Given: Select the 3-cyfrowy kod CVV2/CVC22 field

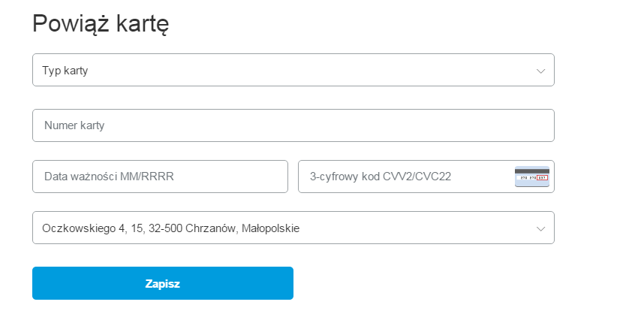Looking at the screenshot, I should click(x=426, y=177).
